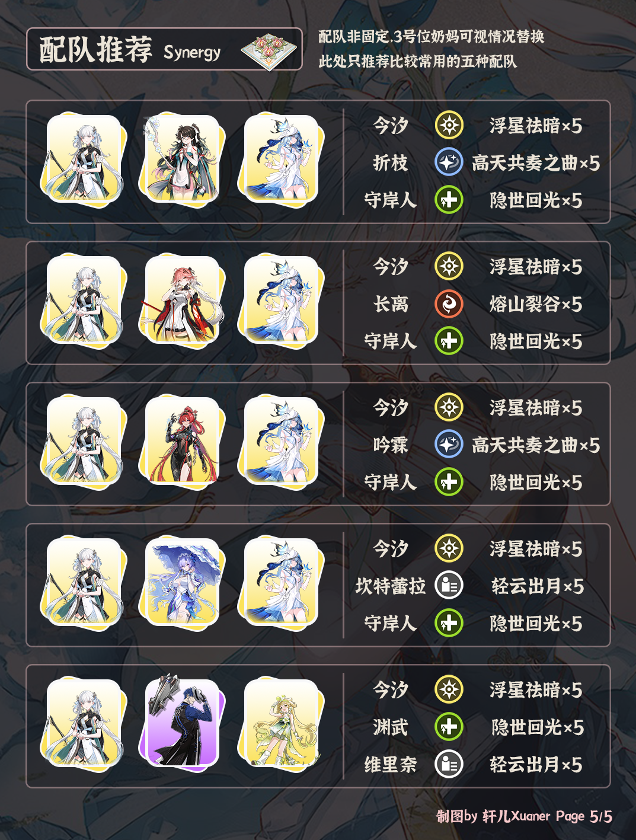Screen dimensions: 636x840
Task: Select the red-haired 长离 character portrait
Action: pyautogui.click(x=181, y=301)
